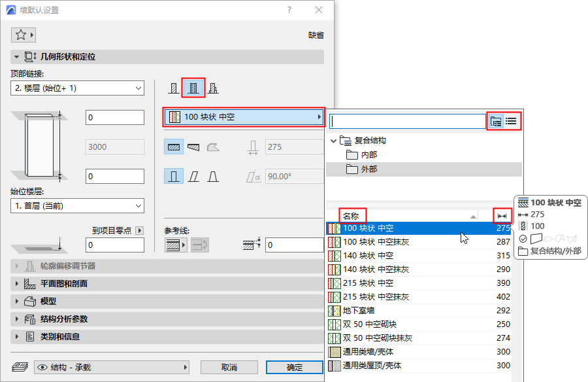Expand '类别和信息' panel
This screenshot has height=382, width=588.
[167, 337]
